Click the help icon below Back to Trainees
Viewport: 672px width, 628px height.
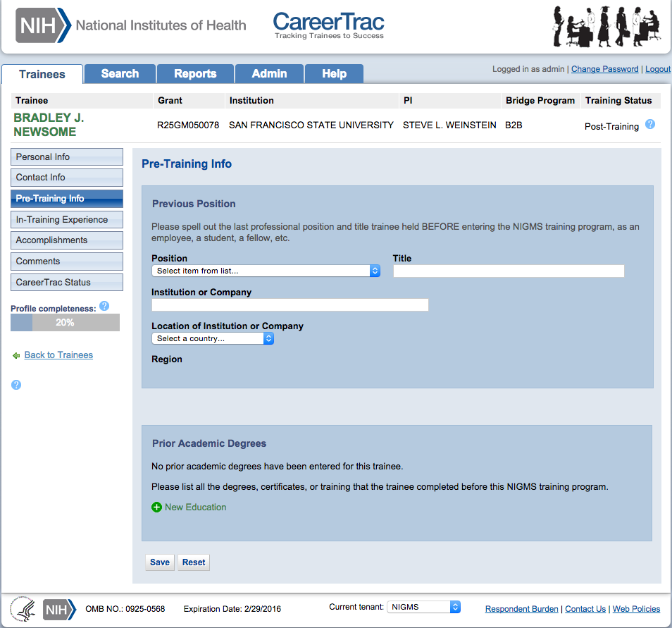pos(16,385)
